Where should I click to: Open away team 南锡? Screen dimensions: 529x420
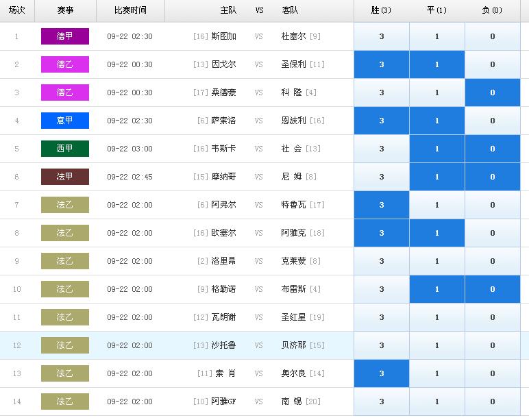pyautogui.click(x=291, y=402)
